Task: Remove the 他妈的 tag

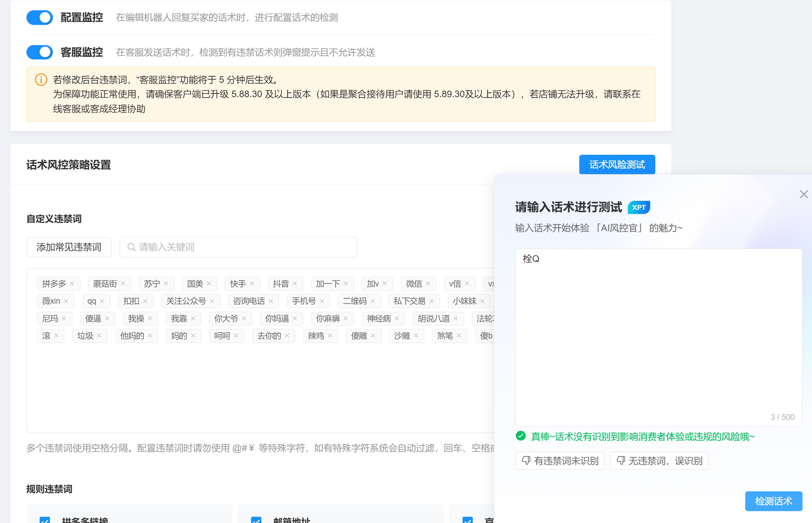Action: coord(150,336)
